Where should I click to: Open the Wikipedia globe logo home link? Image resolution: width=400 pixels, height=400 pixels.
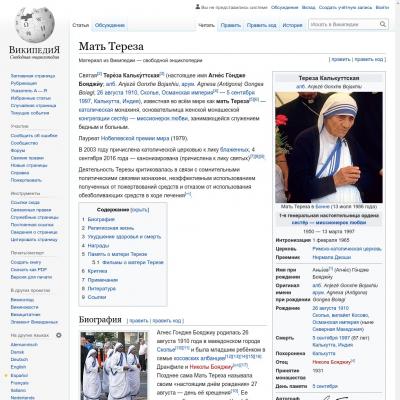coord(35,25)
